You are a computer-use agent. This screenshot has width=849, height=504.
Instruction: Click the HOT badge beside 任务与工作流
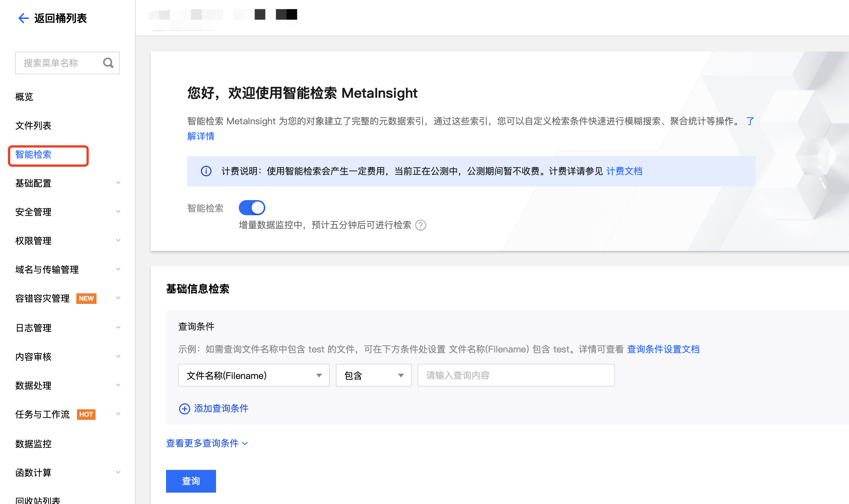(86, 415)
